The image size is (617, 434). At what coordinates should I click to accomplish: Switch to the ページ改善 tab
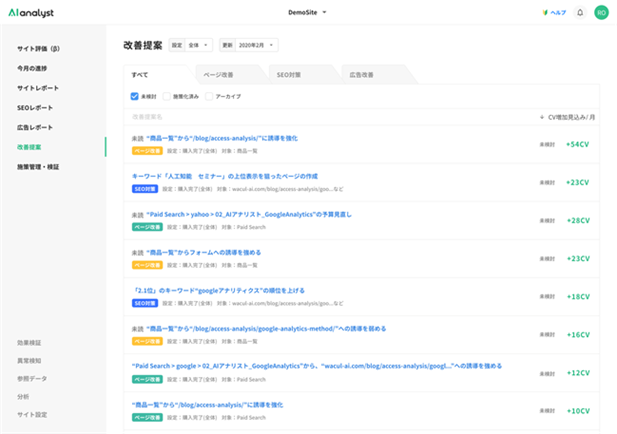pos(230,75)
